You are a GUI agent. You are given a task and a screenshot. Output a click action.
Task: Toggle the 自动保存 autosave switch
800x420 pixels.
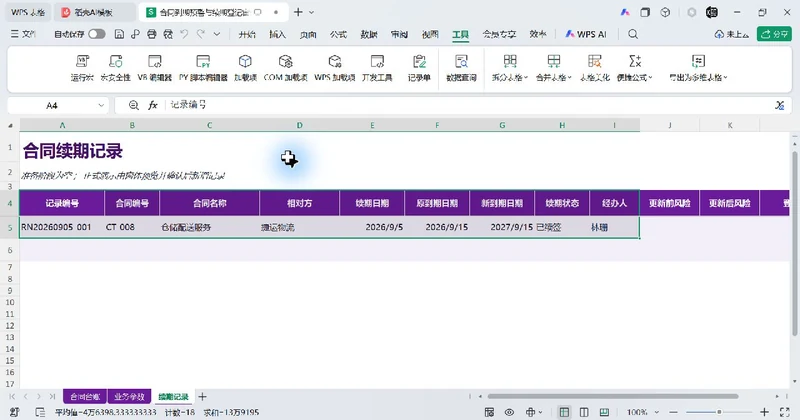(x=96, y=34)
